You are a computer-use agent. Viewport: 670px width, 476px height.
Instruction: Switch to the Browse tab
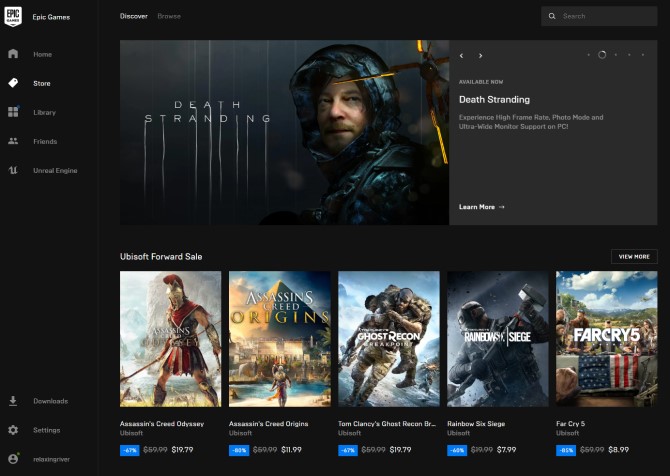click(x=169, y=16)
